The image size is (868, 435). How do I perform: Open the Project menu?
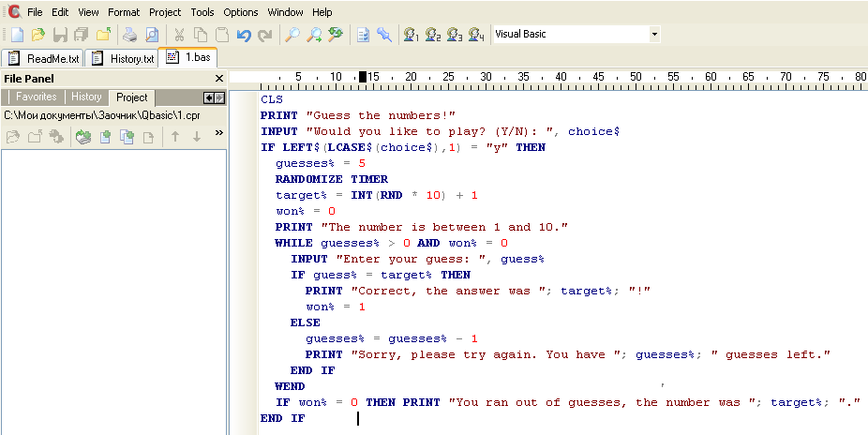165,12
